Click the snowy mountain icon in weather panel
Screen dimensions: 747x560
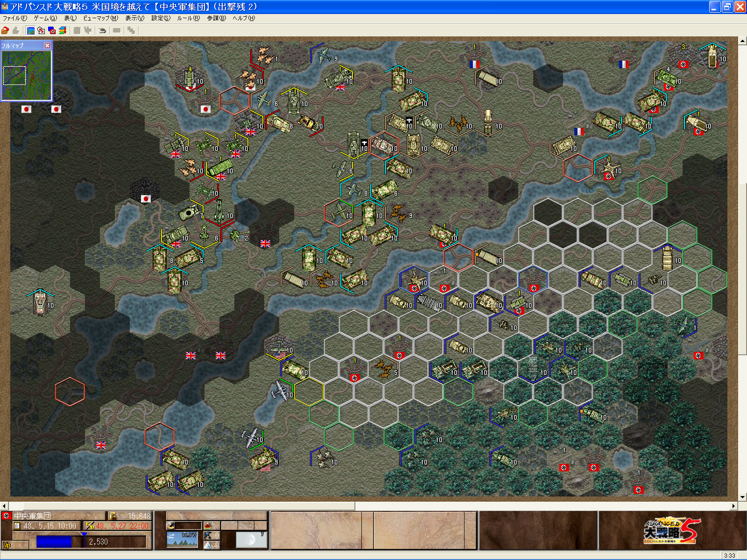207,545
